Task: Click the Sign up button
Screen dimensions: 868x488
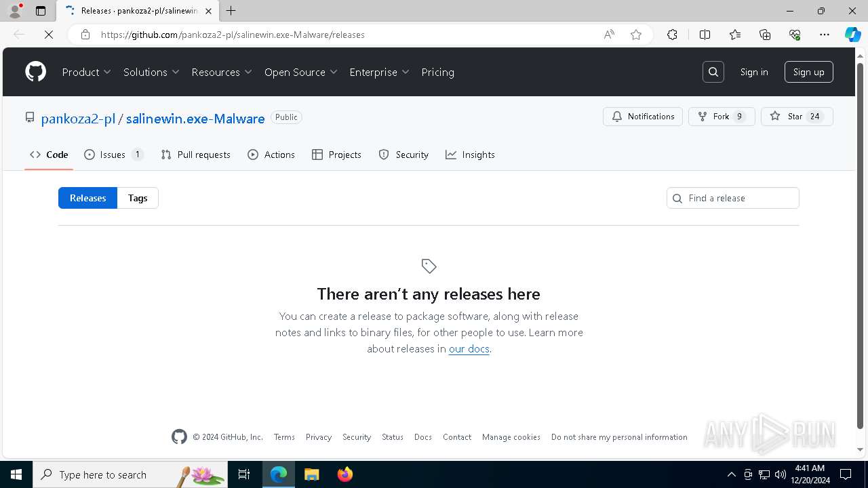Action: [x=809, y=72]
